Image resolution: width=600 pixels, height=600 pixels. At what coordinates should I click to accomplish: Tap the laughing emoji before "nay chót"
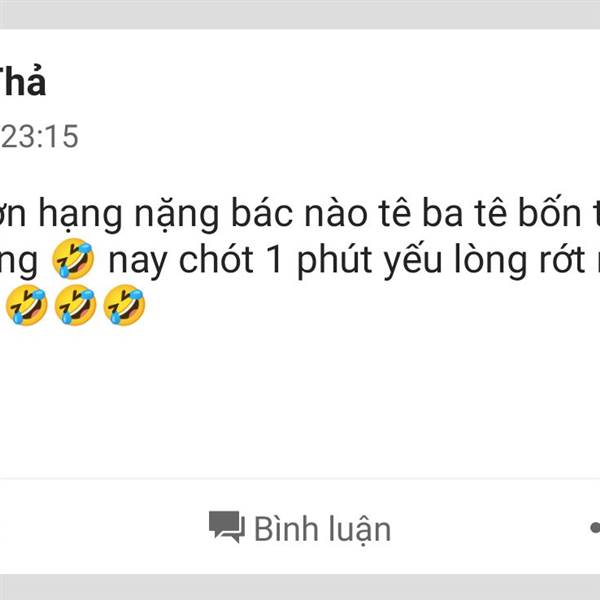click(73, 259)
